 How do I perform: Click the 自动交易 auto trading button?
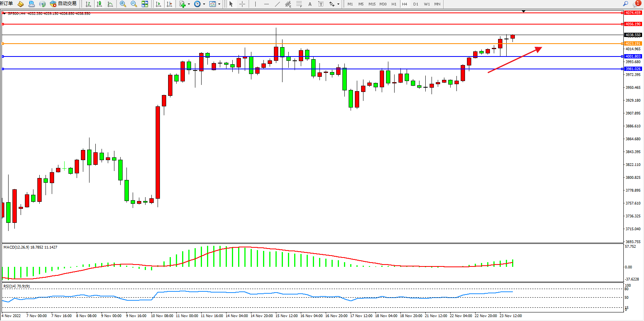63,4
